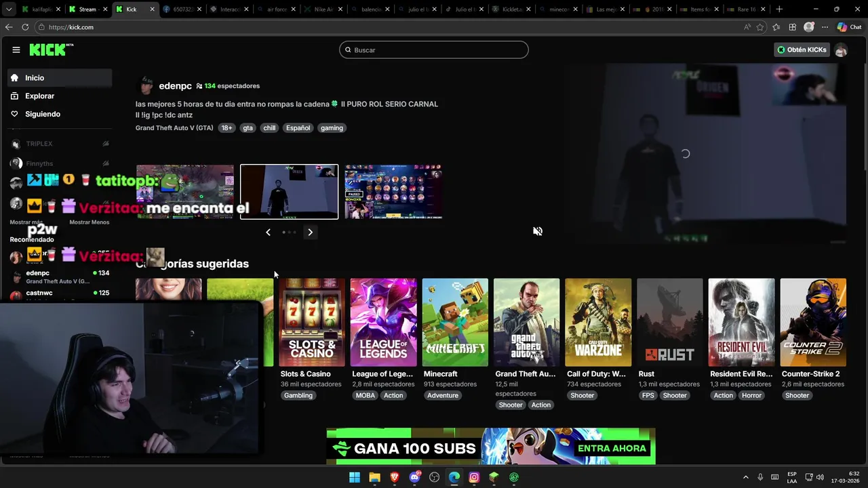Open Minecraft launcher from taskbar

point(494,477)
